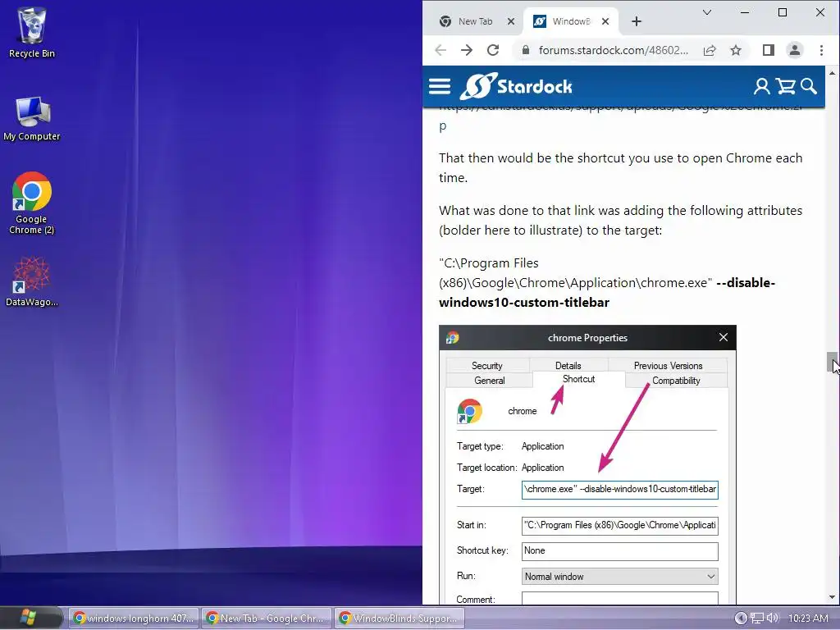Close the New Tab tab
Viewport: 840px width, 630px height.
click(510, 21)
